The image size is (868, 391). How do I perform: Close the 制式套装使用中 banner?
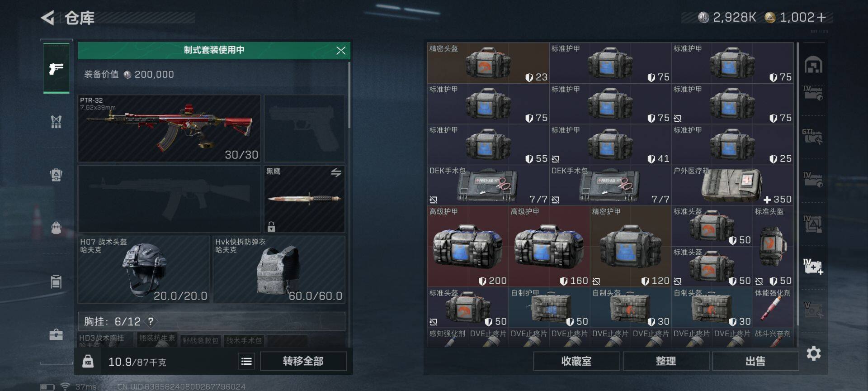(341, 51)
